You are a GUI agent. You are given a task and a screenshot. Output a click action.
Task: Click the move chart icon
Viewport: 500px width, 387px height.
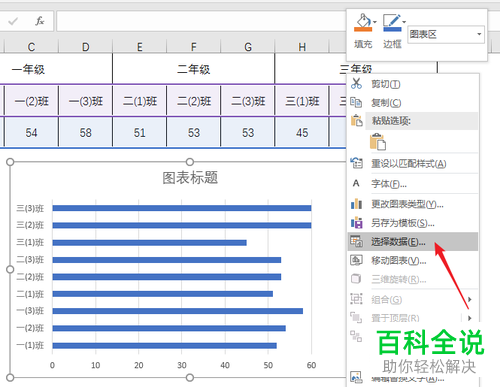[x=356, y=260]
